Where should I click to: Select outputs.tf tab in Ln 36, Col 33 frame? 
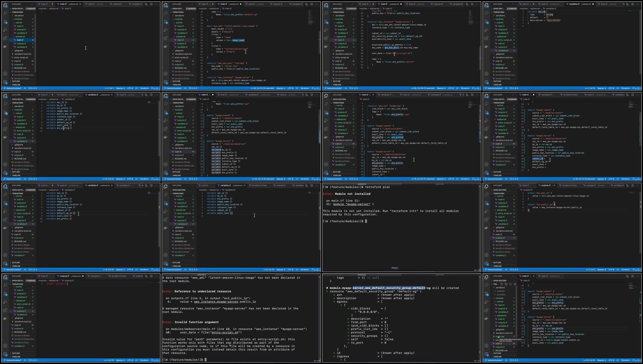[x=278, y=4]
